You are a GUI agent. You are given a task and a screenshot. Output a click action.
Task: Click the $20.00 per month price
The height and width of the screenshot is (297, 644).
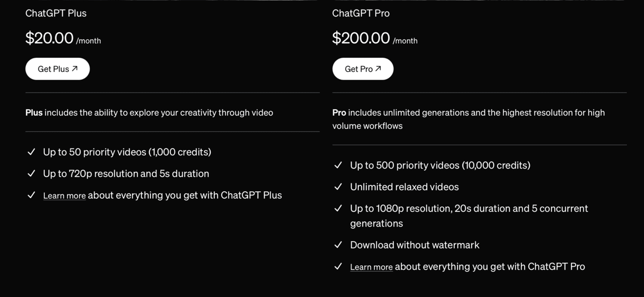(x=49, y=38)
